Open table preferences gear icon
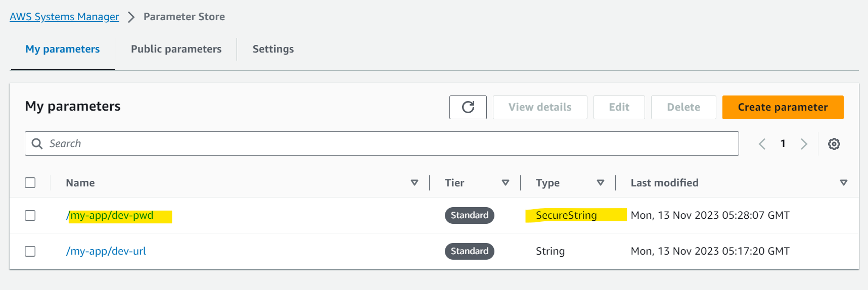 (834, 144)
